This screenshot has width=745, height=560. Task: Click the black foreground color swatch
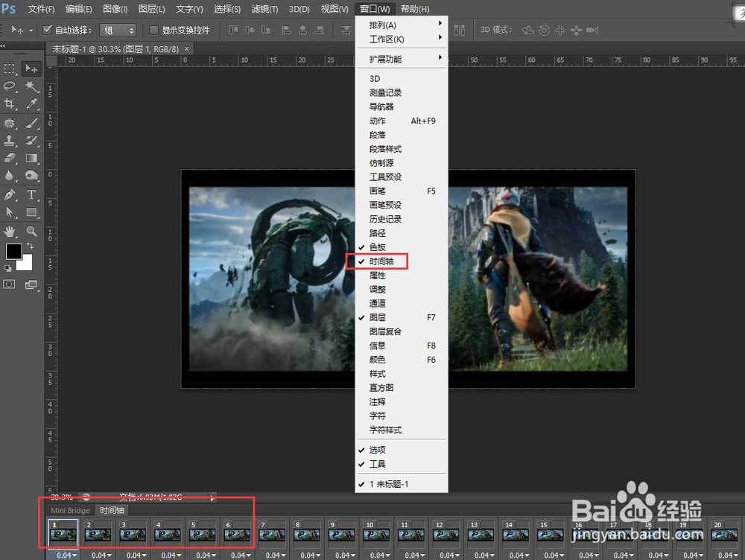(x=13, y=249)
